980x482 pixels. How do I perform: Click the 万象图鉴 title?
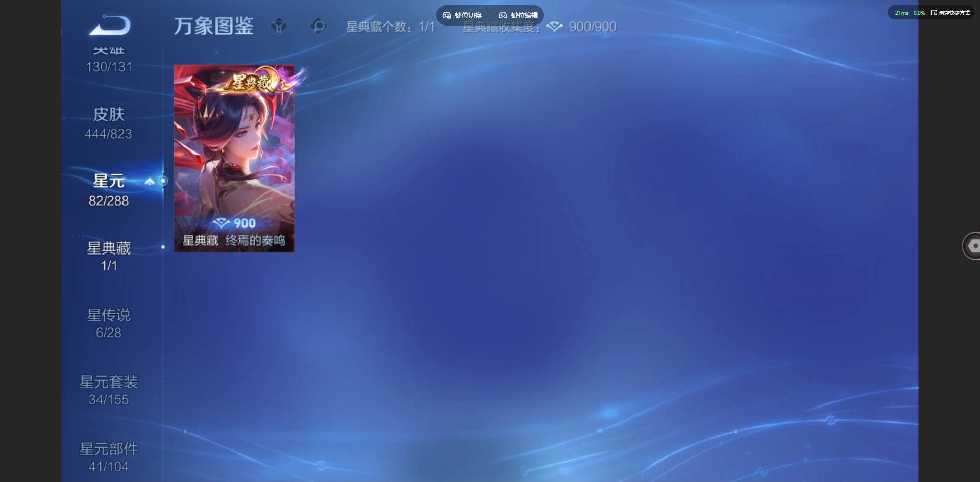pos(214,26)
